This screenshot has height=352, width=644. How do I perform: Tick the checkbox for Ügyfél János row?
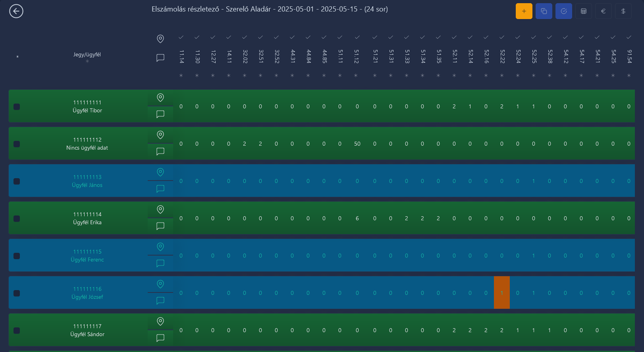pos(17,181)
